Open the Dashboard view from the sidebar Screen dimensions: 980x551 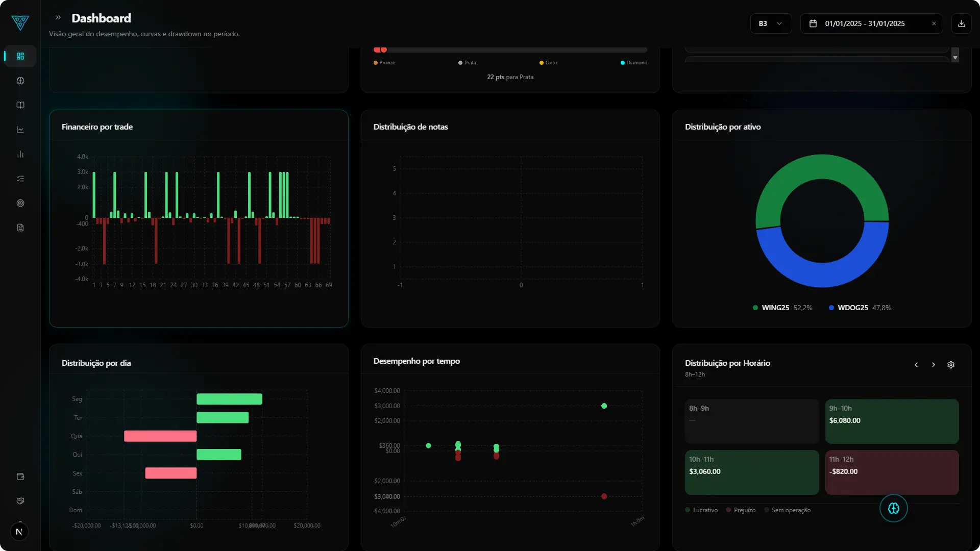point(20,56)
